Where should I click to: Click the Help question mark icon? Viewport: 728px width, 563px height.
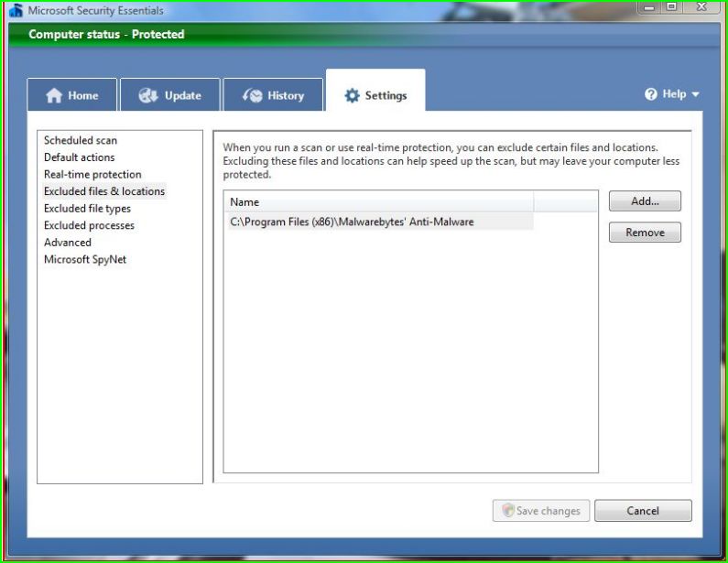[651, 94]
